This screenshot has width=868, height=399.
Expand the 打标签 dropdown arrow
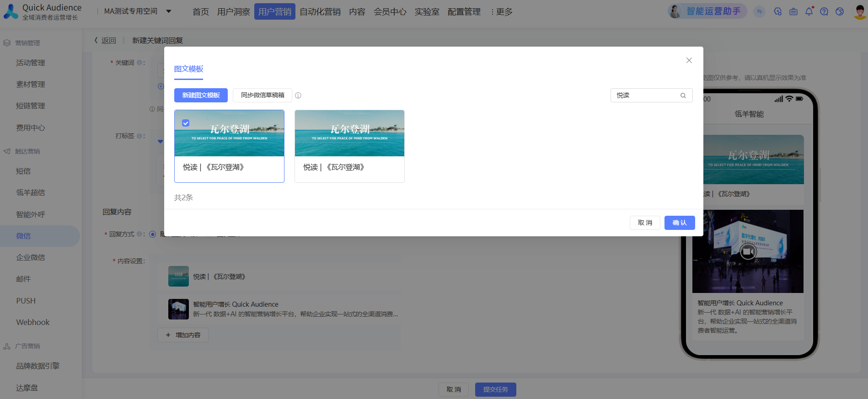pos(161,141)
